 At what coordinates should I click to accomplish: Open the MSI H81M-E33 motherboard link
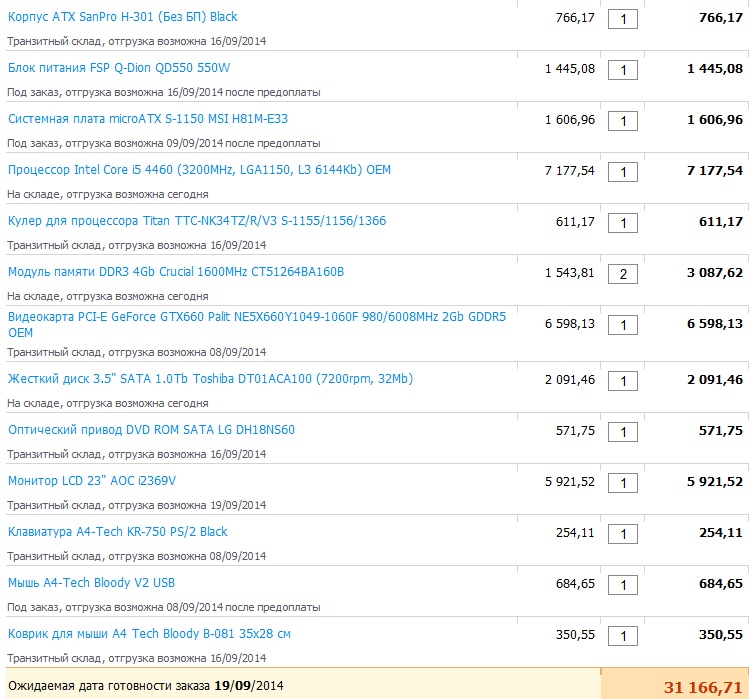click(147, 119)
